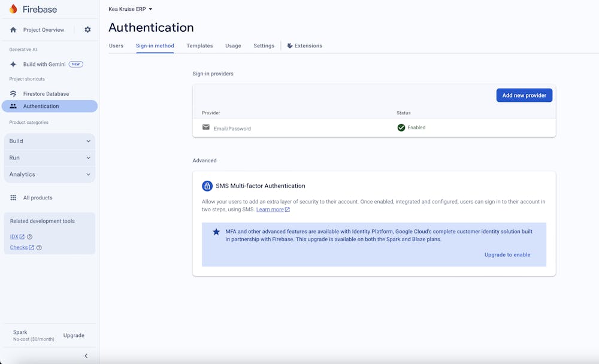Switch to the Users tab
Image resolution: width=599 pixels, height=364 pixels.
click(116, 46)
